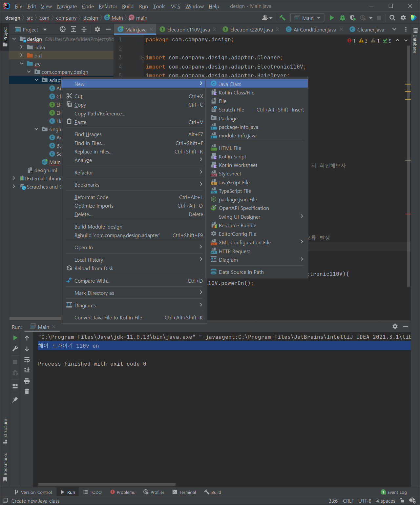Click scroll up the stack trace arrow
420x505 pixels.
27,338
